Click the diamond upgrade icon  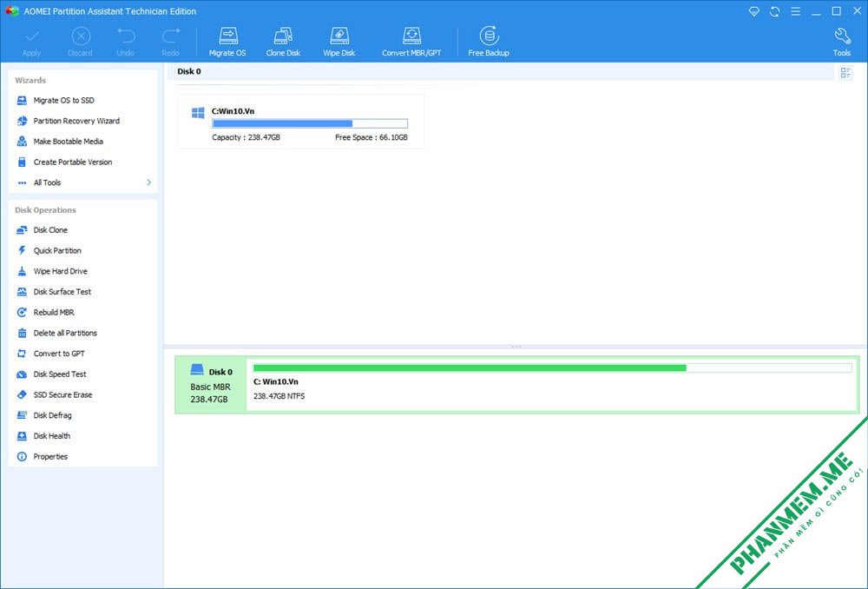pyautogui.click(x=754, y=11)
